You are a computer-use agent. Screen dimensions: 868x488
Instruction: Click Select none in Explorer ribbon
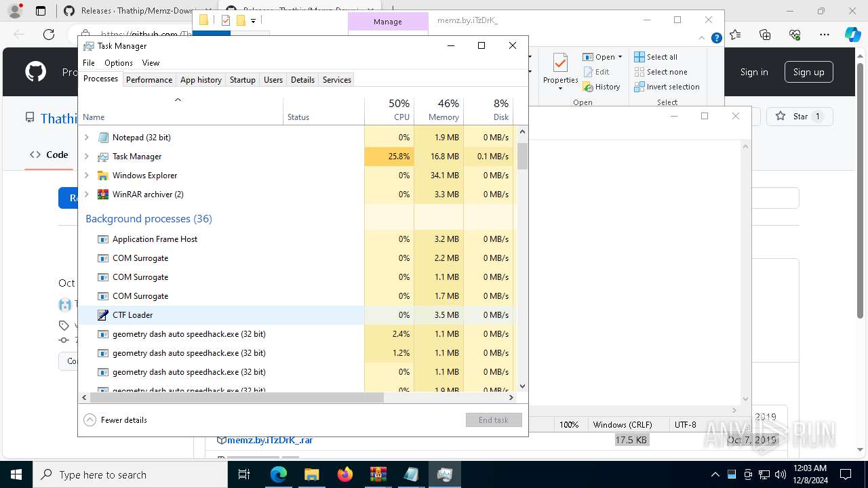660,72
